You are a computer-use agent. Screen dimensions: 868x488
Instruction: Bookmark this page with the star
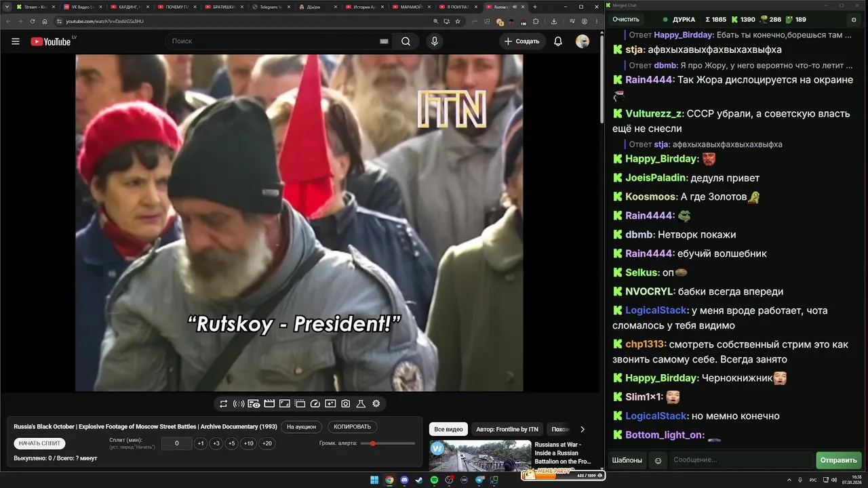[458, 22]
